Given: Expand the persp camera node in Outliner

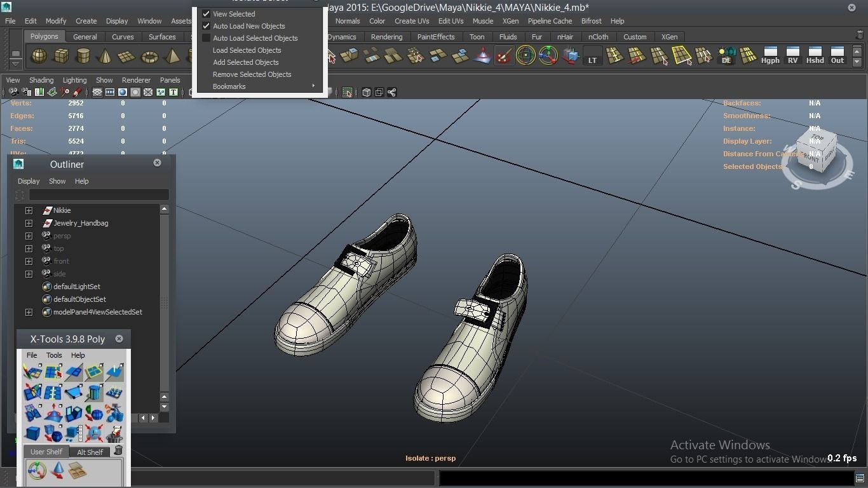Looking at the screenshot, I should pyautogui.click(x=29, y=236).
